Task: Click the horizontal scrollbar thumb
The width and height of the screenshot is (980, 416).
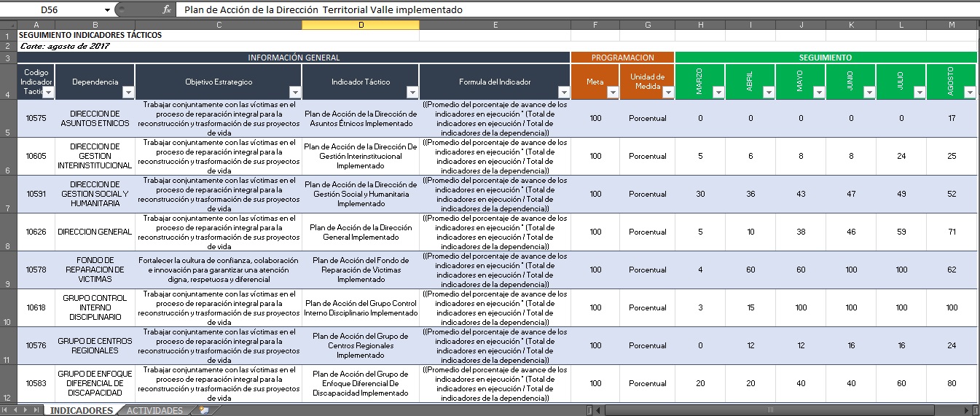Action: pos(769,411)
